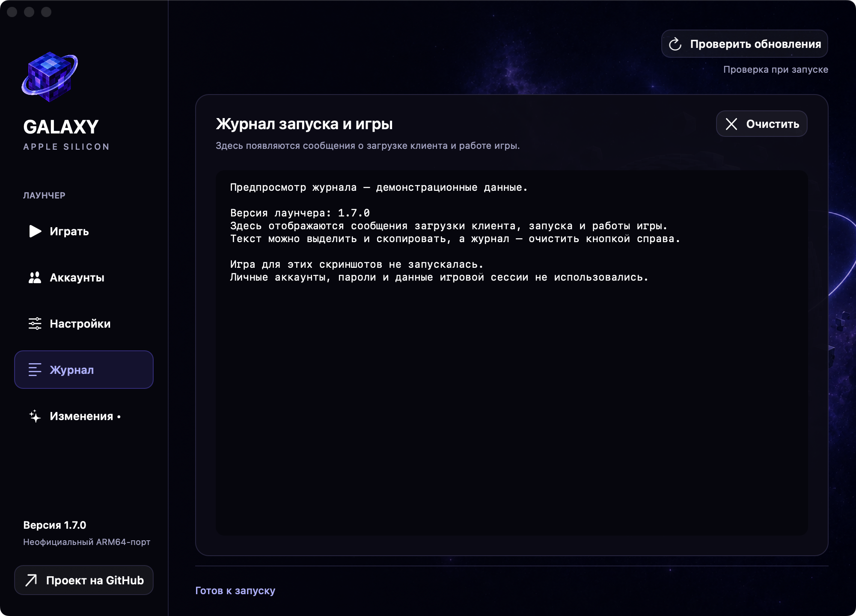
Task: Click the log line Версия лаунчера: 1.7.0
Action: (300, 213)
